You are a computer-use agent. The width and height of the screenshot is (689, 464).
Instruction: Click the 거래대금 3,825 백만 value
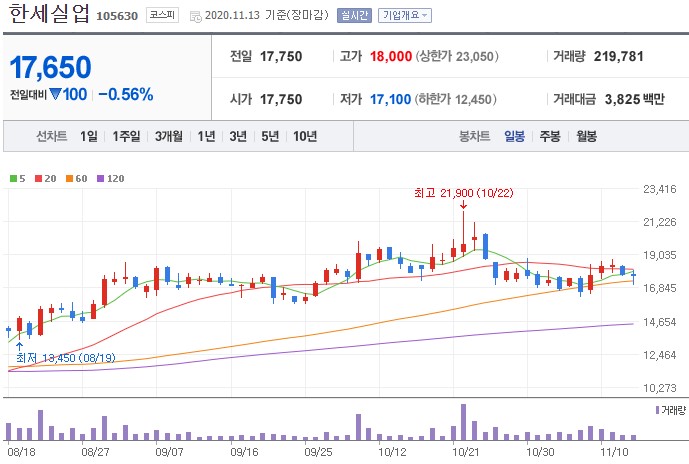click(x=635, y=99)
